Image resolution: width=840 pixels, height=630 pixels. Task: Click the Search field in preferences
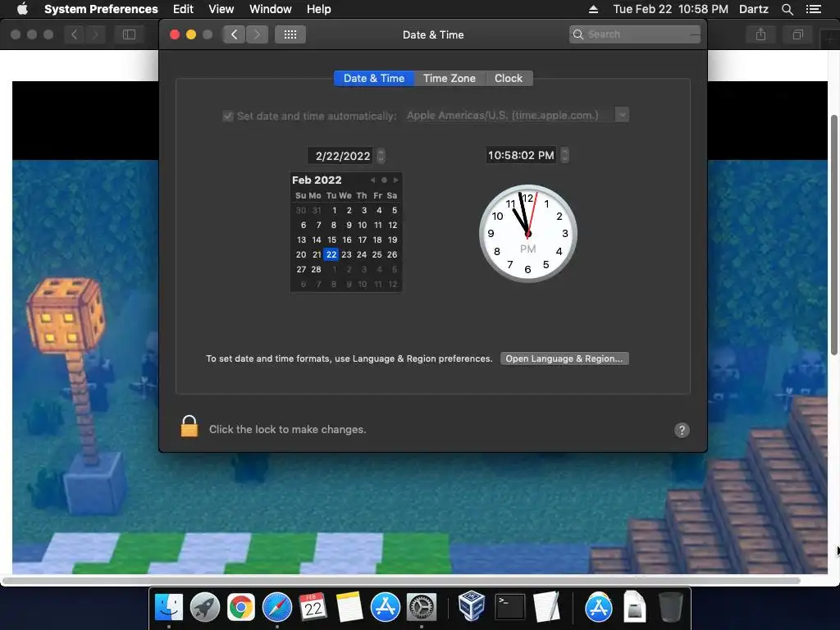point(634,34)
